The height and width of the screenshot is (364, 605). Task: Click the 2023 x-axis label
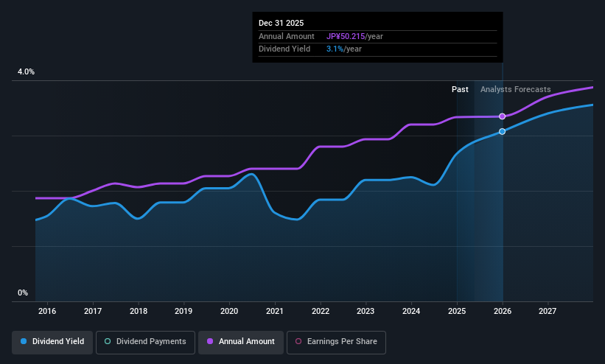(x=366, y=311)
